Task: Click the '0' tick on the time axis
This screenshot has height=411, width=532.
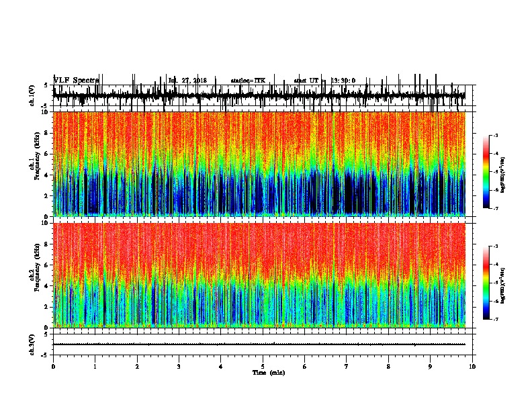Action: point(53,367)
